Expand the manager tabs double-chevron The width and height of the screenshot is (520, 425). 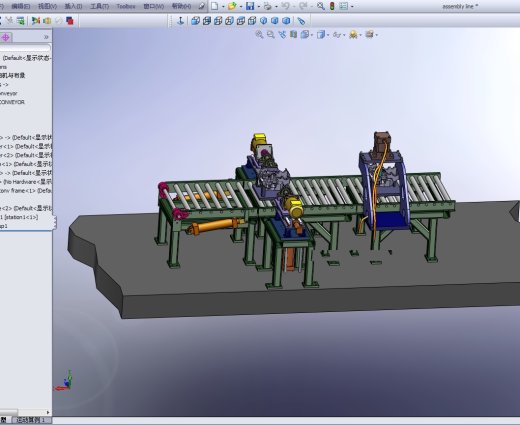coord(46,37)
